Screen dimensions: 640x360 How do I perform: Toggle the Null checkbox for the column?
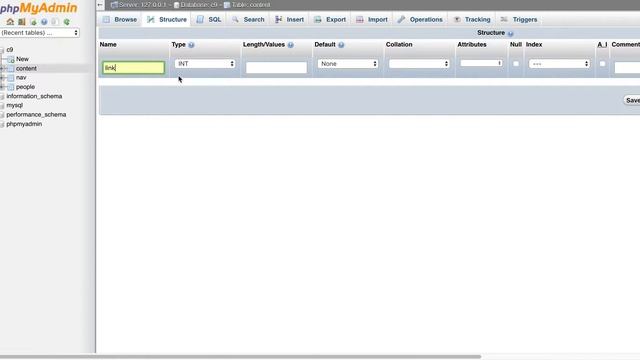516,64
